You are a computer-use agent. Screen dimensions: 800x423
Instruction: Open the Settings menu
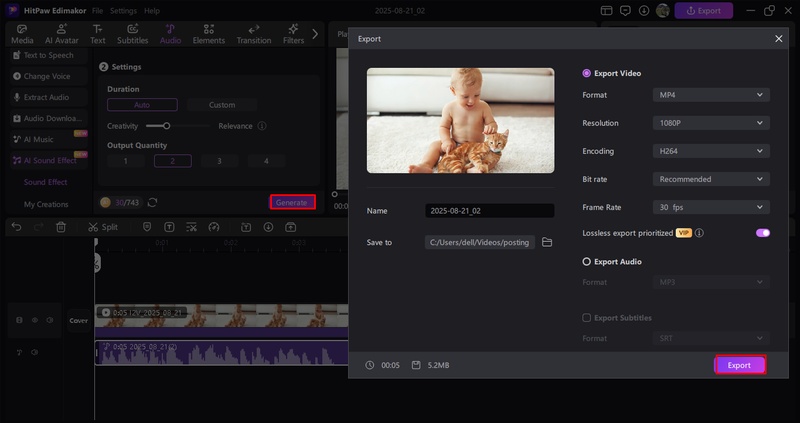click(123, 11)
